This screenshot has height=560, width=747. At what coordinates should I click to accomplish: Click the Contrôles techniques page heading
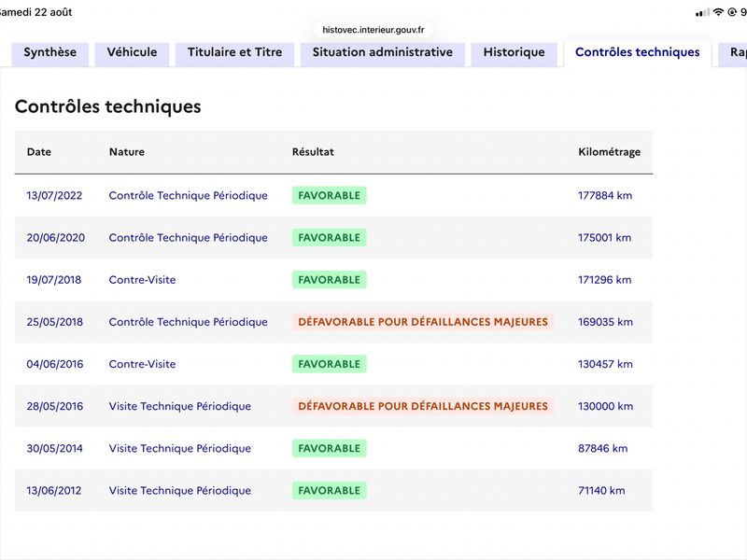(x=108, y=106)
